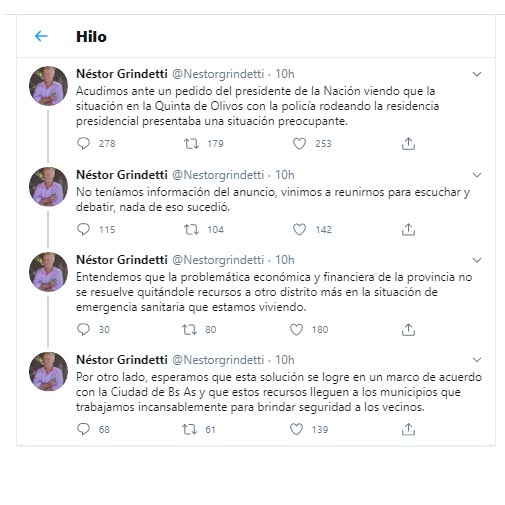Share the first tweet about Quinta de Olivos
This screenshot has width=505, height=505.
coord(408,144)
